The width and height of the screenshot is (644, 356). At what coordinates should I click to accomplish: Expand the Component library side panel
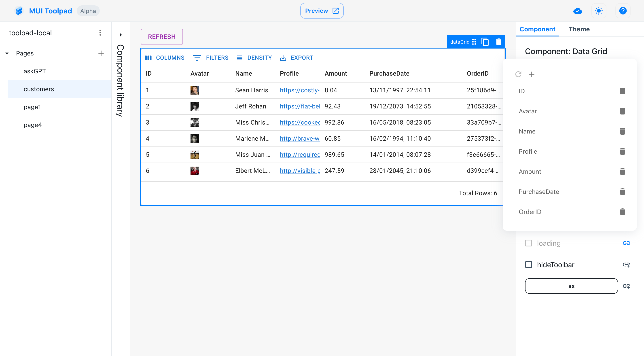point(121,35)
